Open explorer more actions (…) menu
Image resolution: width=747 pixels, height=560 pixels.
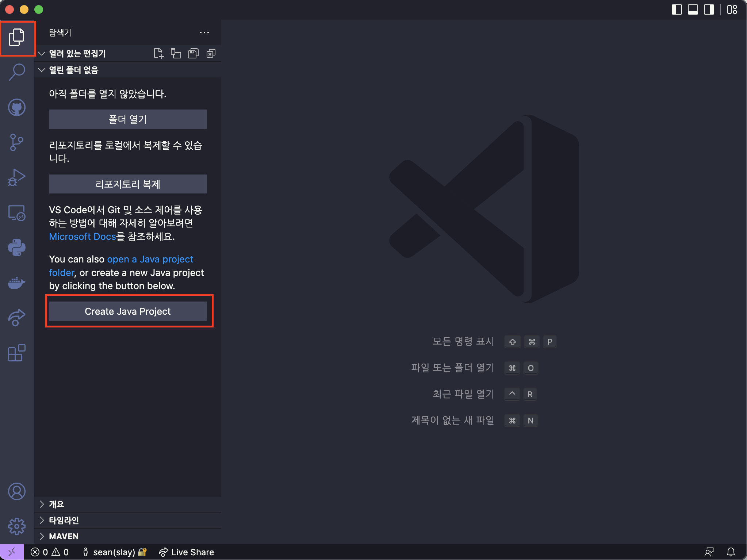tap(204, 32)
